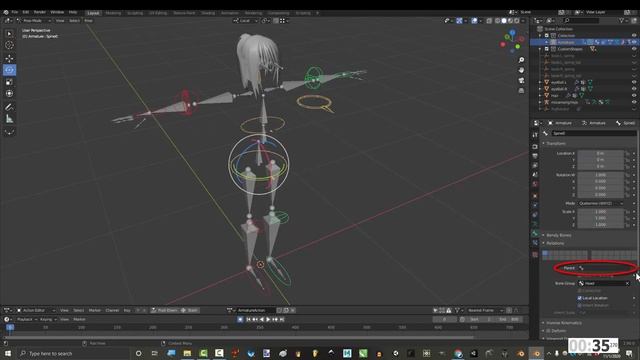Click the zoom magnifier in viewport

click(521, 60)
